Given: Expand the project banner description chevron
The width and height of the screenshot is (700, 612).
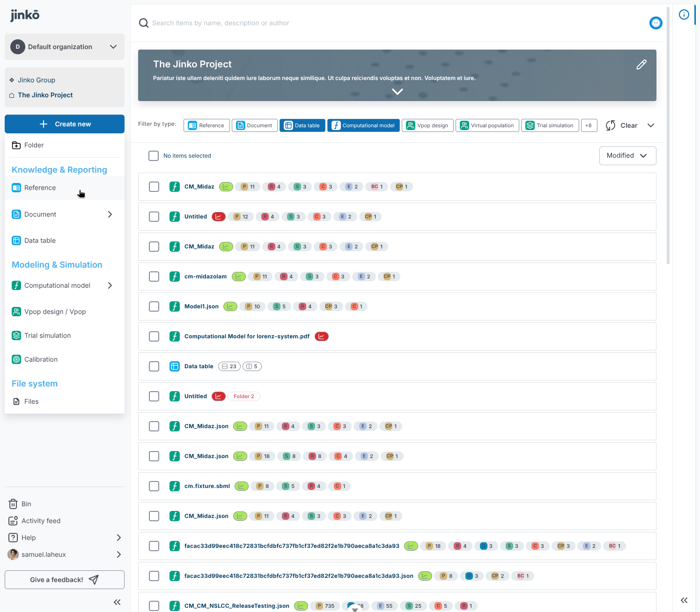Looking at the screenshot, I should [x=398, y=92].
